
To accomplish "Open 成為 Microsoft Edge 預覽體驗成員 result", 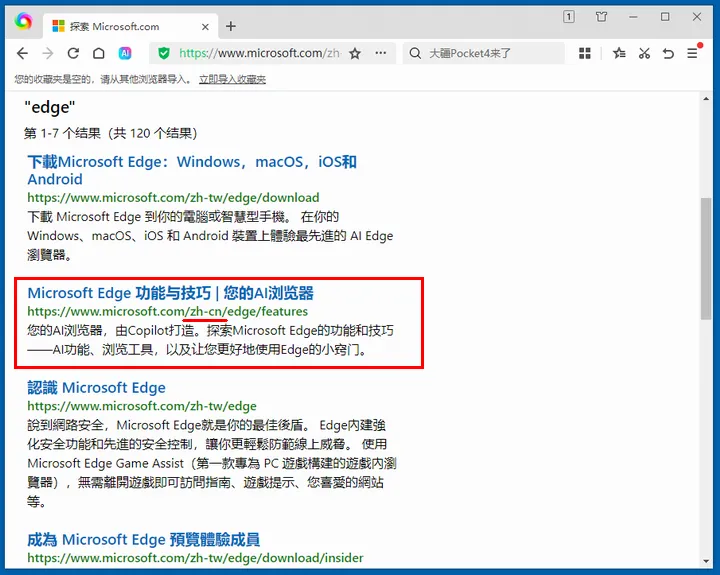I will point(143,539).
